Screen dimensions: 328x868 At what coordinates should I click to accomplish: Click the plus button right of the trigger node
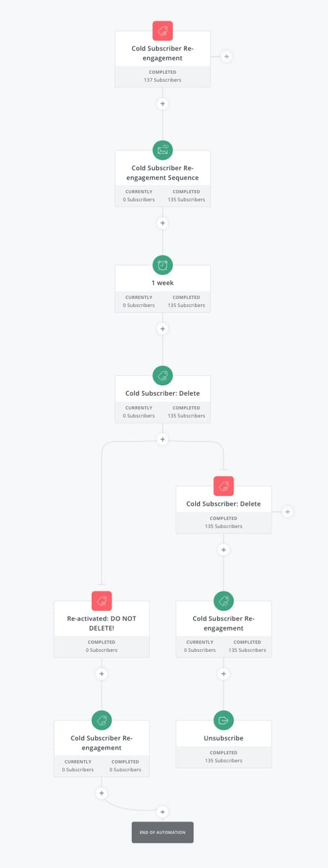pos(227,56)
